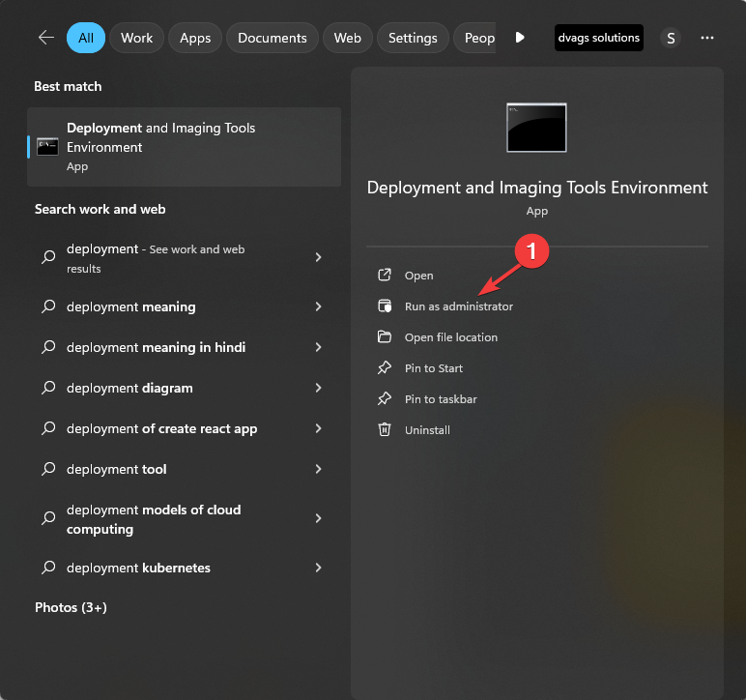The image size is (746, 700).
Task: Click the command prompt icon in Best match
Action: (x=47, y=147)
